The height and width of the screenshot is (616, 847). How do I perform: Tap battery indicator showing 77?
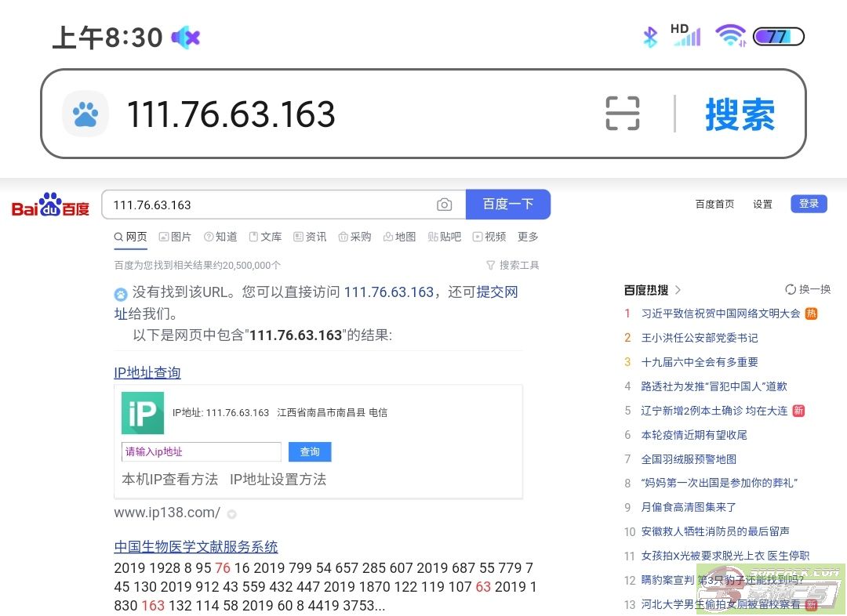point(779,36)
